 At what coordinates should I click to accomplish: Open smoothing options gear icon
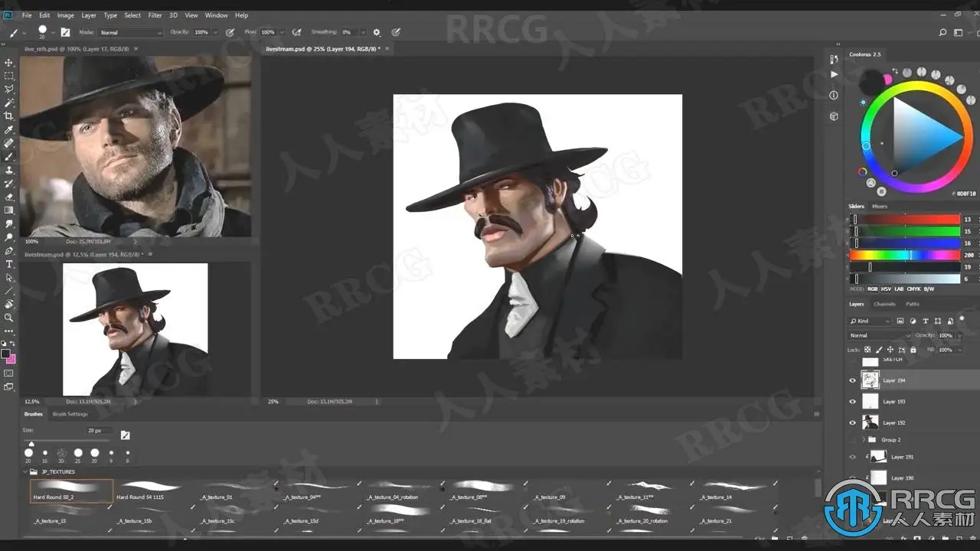click(376, 33)
